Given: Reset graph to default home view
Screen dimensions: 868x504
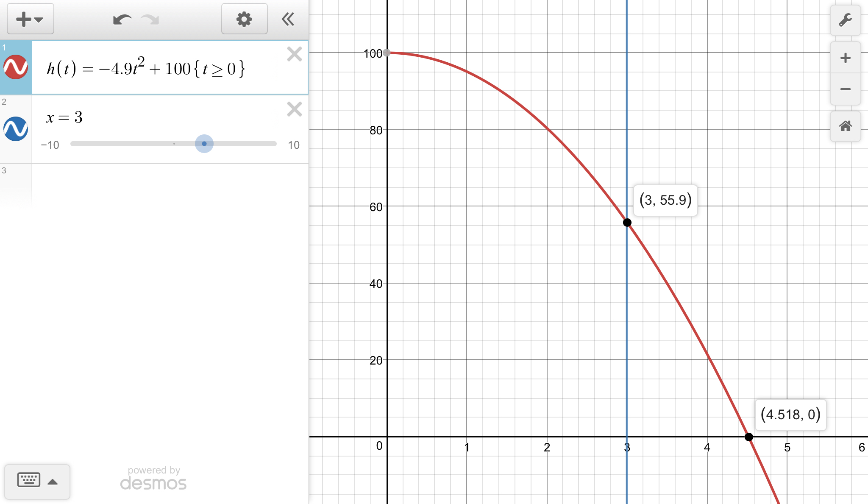Looking at the screenshot, I should pos(845,126).
